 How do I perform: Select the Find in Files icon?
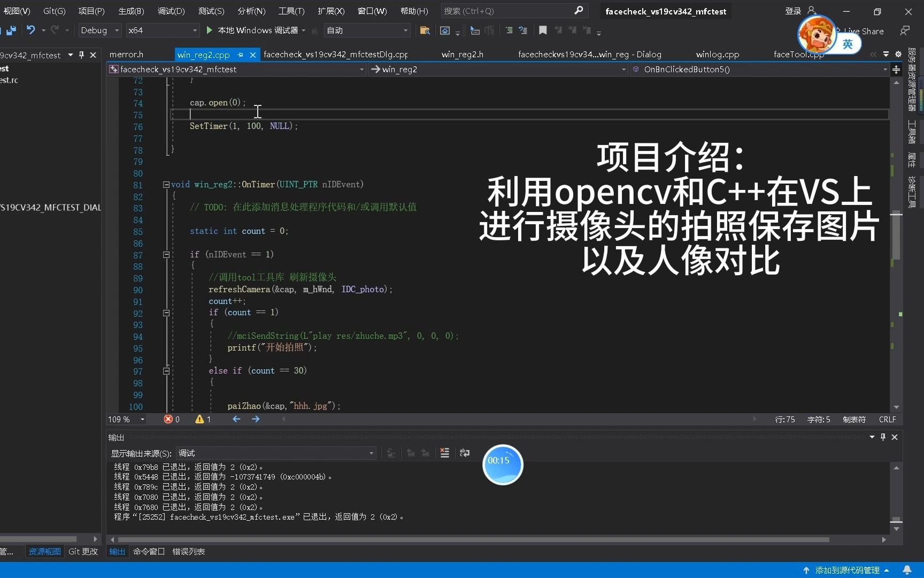(x=425, y=31)
